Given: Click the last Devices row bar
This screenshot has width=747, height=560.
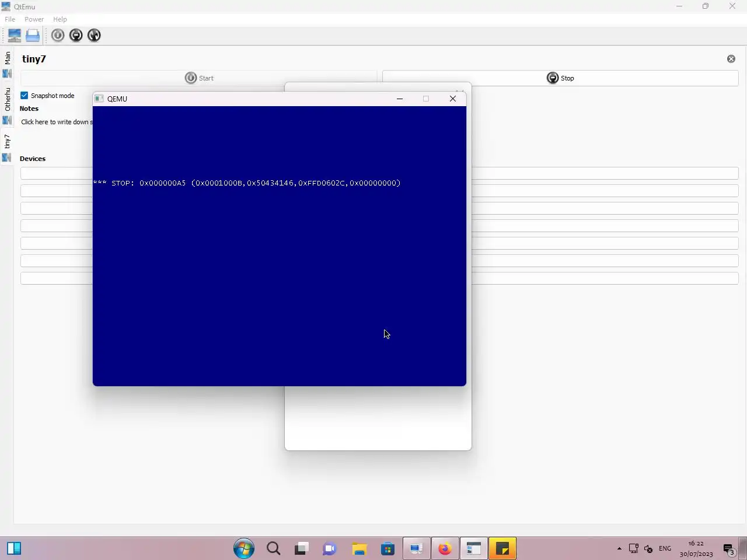Looking at the screenshot, I should (x=379, y=278).
